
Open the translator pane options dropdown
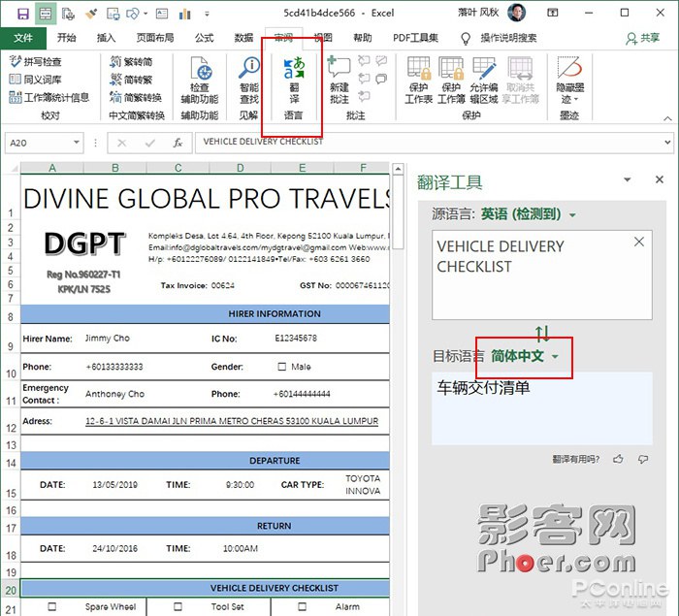point(627,179)
